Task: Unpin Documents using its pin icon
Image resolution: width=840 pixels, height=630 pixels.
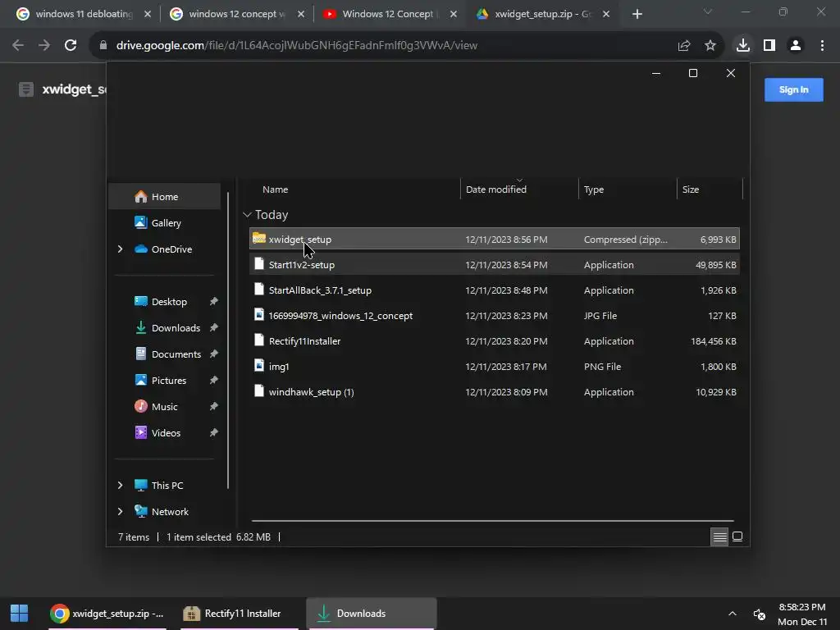Action: (214, 354)
